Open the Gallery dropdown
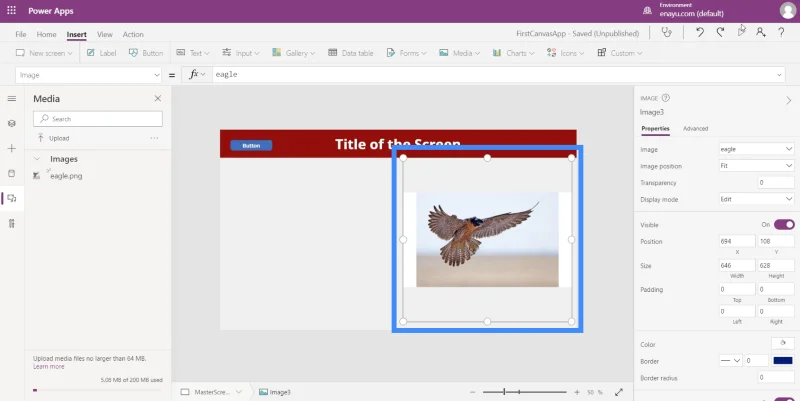The width and height of the screenshot is (800, 401). pyautogui.click(x=293, y=53)
